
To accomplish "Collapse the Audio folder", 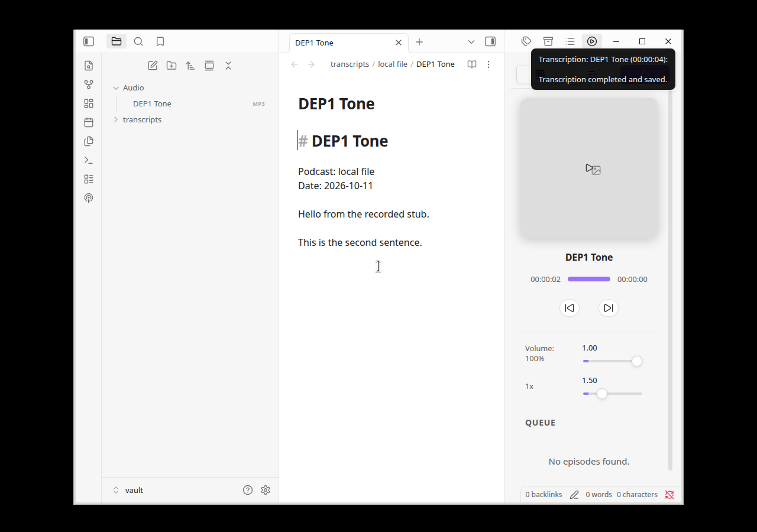I will coord(116,88).
